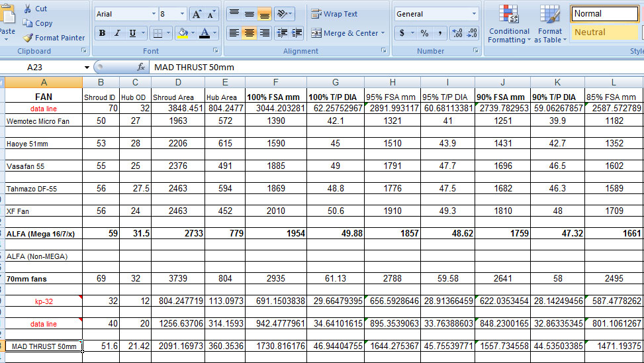Align text right
Screen dimensions: 644x363
coord(265,33)
